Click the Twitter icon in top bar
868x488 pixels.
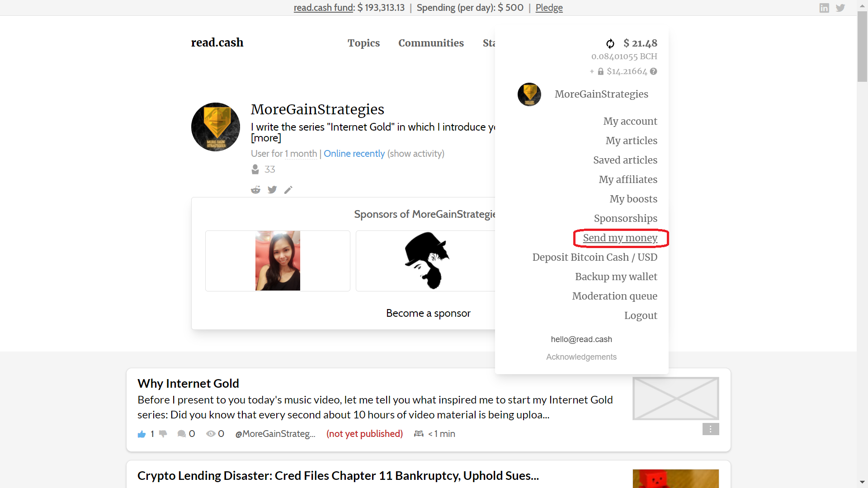pos(840,8)
